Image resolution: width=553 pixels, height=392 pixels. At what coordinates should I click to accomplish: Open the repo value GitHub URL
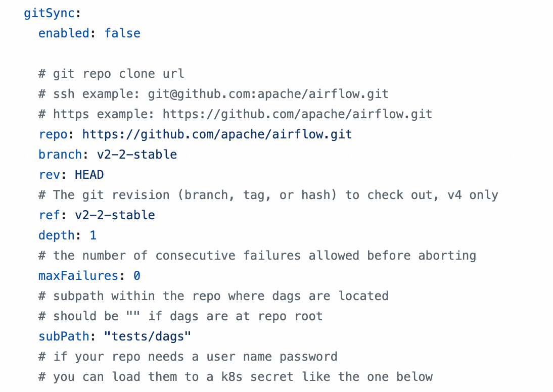click(x=217, y=134)
